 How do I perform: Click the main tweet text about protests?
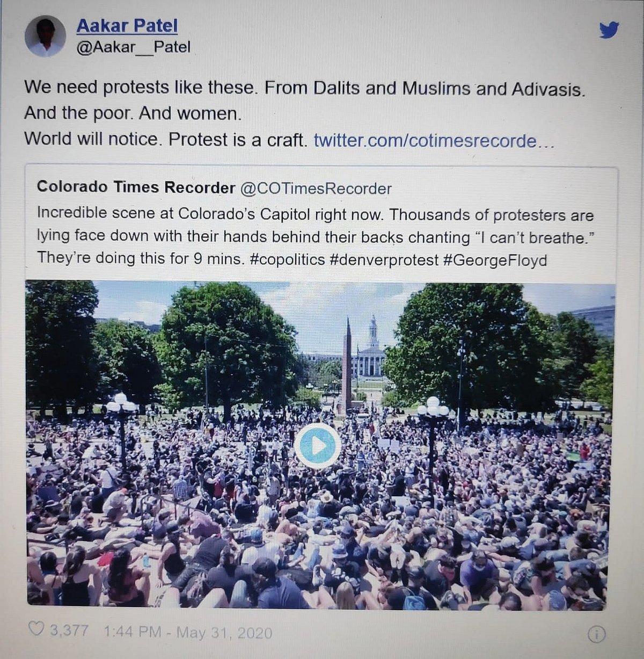point(305,113)
